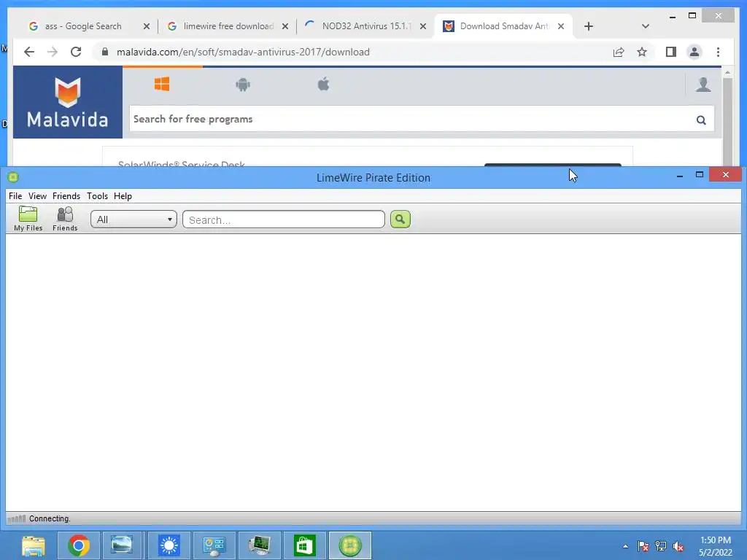Click the Connecting status text
747x560 pixels.
(x=50, y=518)
